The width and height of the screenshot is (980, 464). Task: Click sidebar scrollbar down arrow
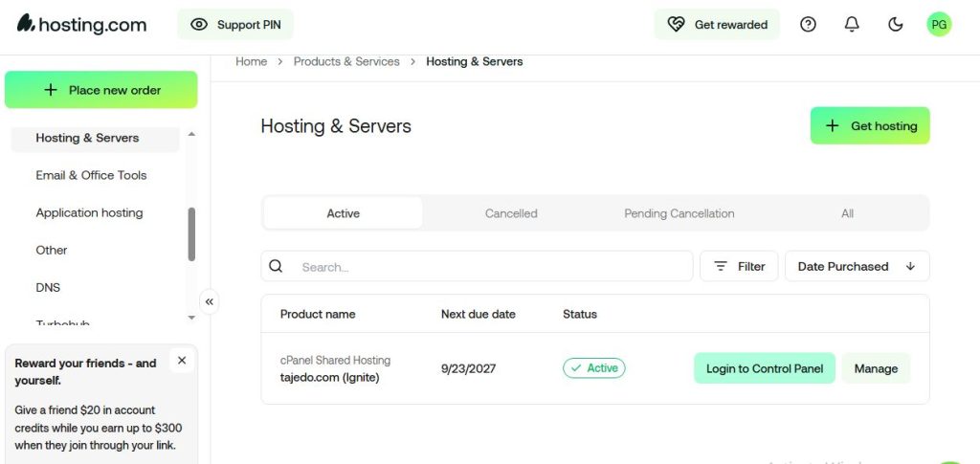pyautogui.click(x=191, y=318)
